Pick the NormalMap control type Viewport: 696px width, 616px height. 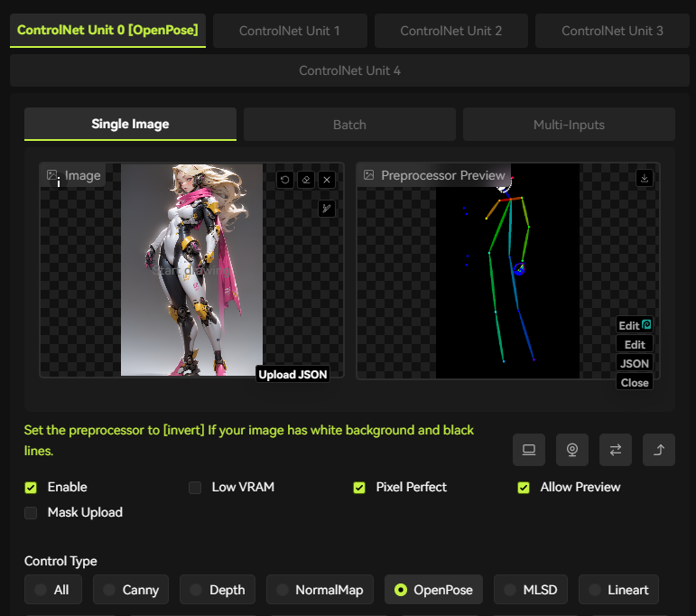pyautogui.click(x=320, y=589)
